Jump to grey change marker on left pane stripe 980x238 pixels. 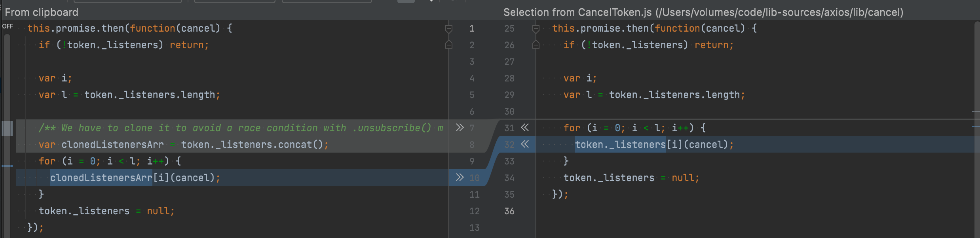[7, 128]
